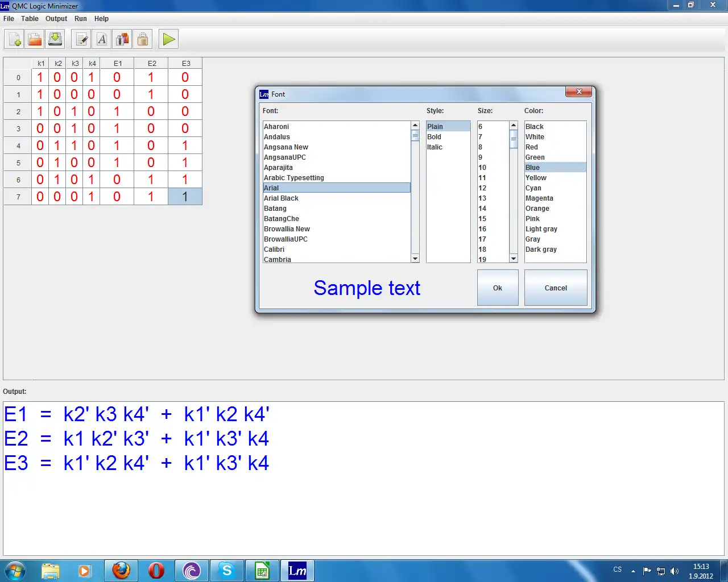Open the Run menu
Screen dimensions: 728x582
81,19
